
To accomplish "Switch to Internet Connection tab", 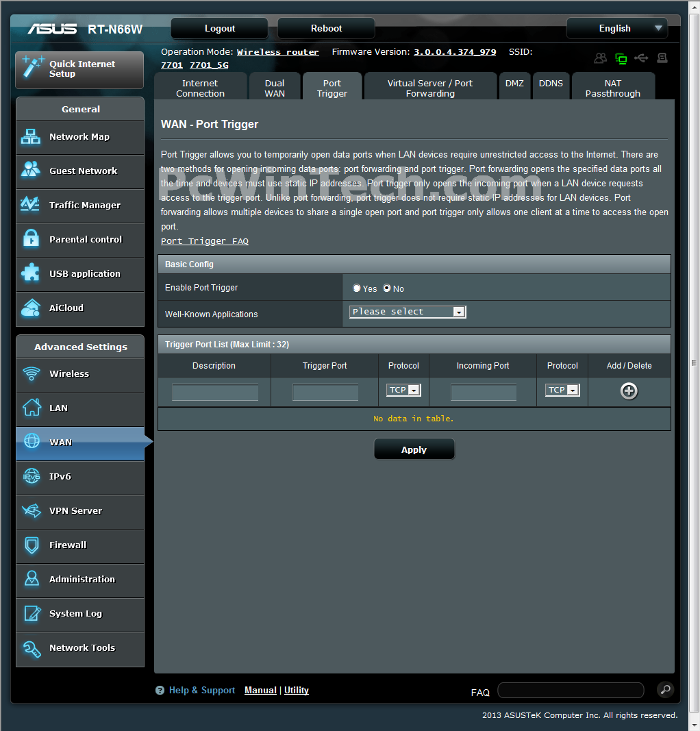I will click(x=201, y=87).
